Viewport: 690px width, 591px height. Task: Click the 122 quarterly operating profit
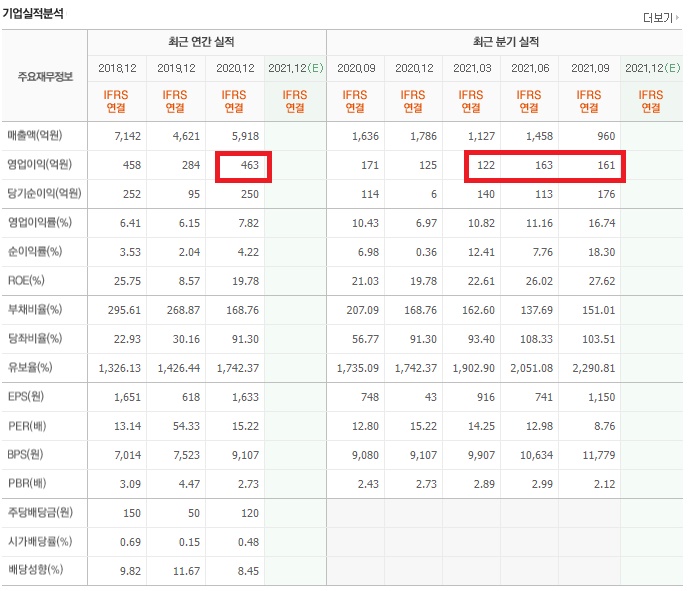486,165
